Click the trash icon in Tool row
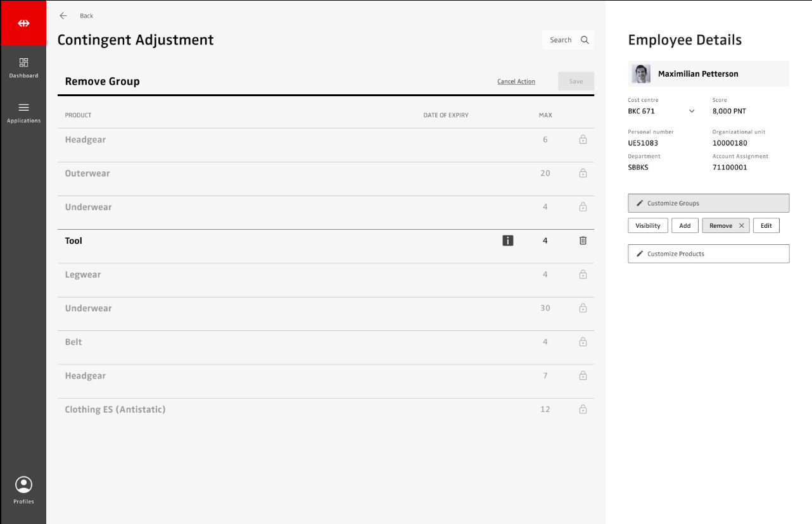This screenshot has width=812, height=524. click(583, 240)
